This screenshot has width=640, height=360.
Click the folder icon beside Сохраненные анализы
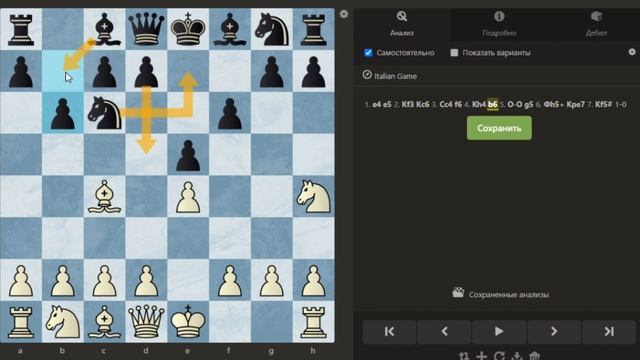pyautogui.click(x=458, y=293)
